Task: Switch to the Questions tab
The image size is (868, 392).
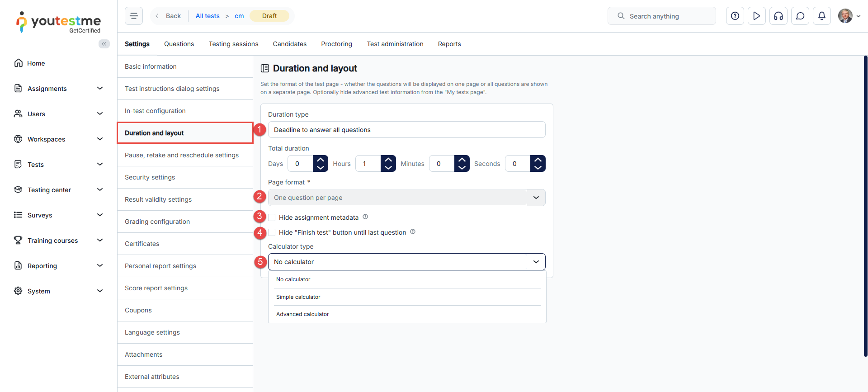Action: 179,44
